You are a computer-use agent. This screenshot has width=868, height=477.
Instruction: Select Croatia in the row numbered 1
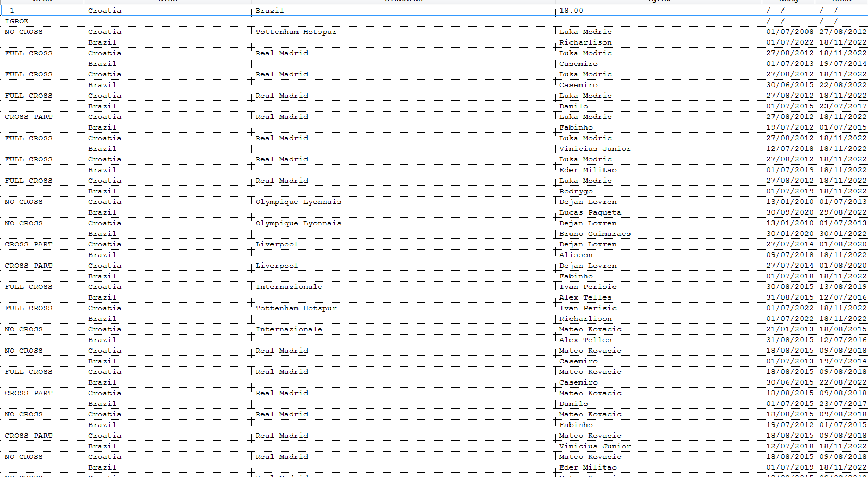click(105, 11)
